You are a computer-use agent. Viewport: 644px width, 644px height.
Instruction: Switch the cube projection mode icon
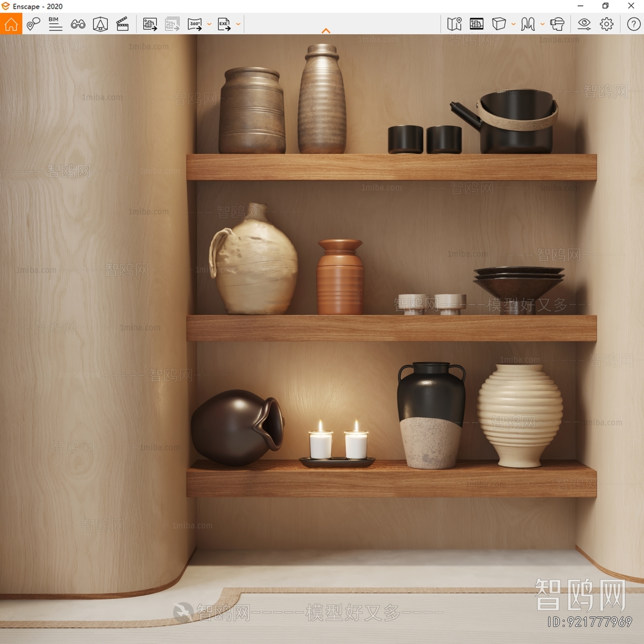[x=499, y=24]
